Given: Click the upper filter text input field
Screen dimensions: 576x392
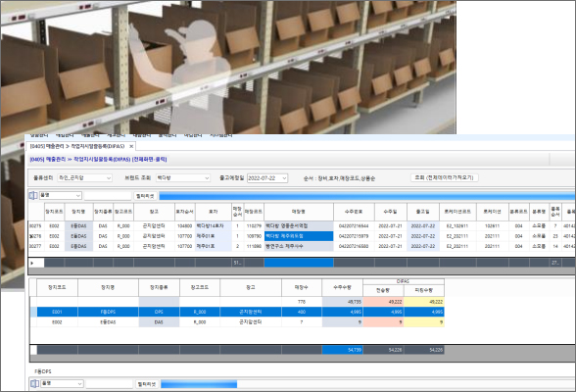Looking at the screenshot, I should [x=108, y=196].
